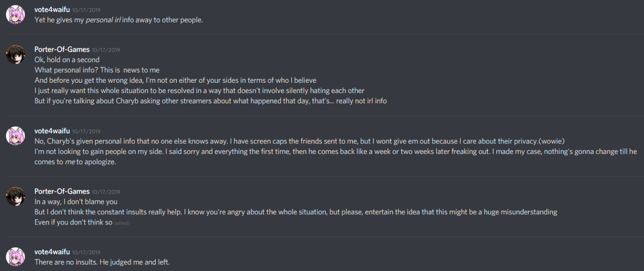
Task: Click the vote4waifu username on the last message
Action: pyautogui.click(x=52, y=252)
